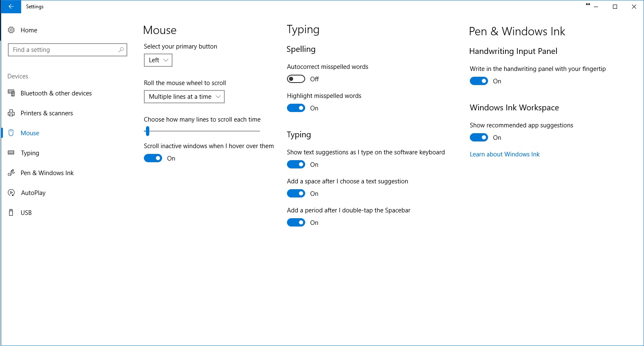Click 'Choose how many lines to scroll' label

click(x=202, y=119)
